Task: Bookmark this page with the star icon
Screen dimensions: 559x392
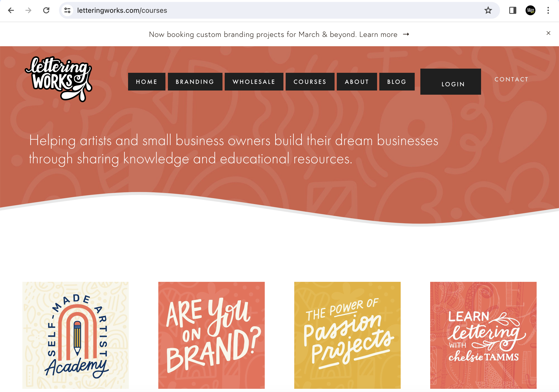Action: [x=488, y=10]
